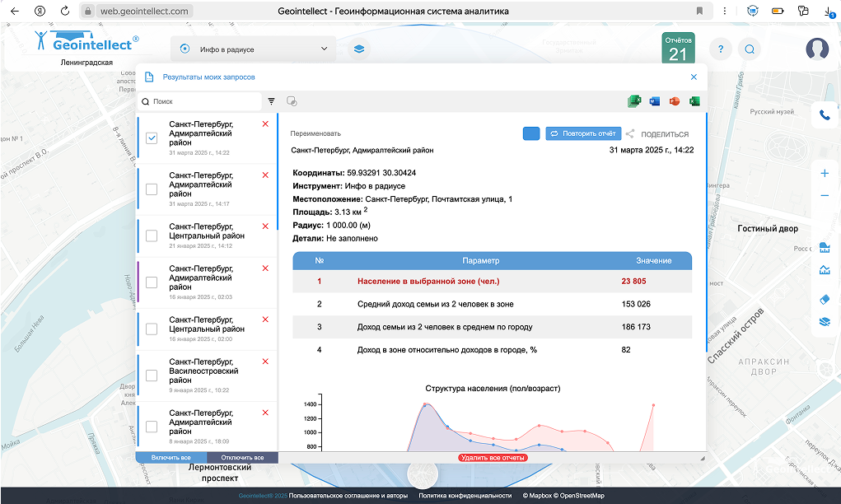Export report to PowerPoint
Screen dimensions: 841x504
click(x=675, y=101)
